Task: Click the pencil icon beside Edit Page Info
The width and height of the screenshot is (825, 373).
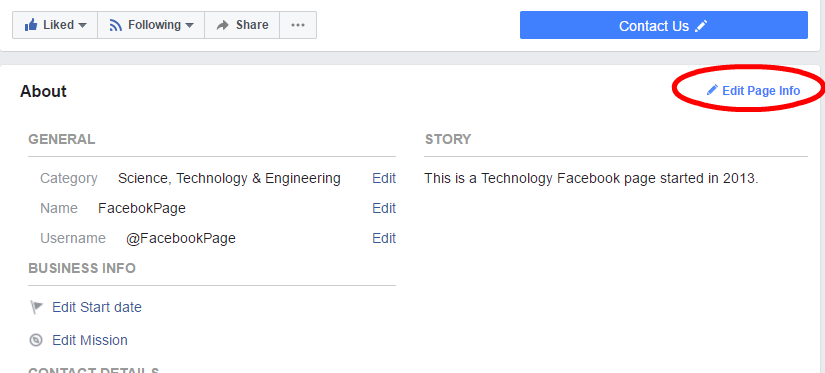Action: (x=712, y=90)
